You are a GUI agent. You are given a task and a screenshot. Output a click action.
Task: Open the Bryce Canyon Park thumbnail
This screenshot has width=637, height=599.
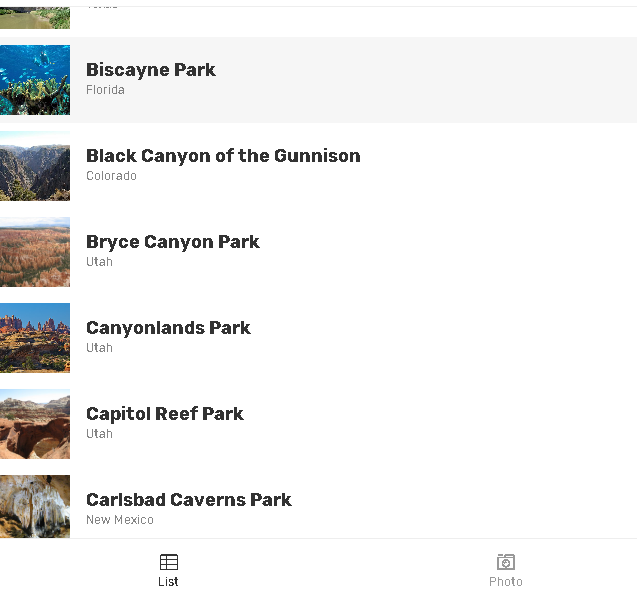35,252
